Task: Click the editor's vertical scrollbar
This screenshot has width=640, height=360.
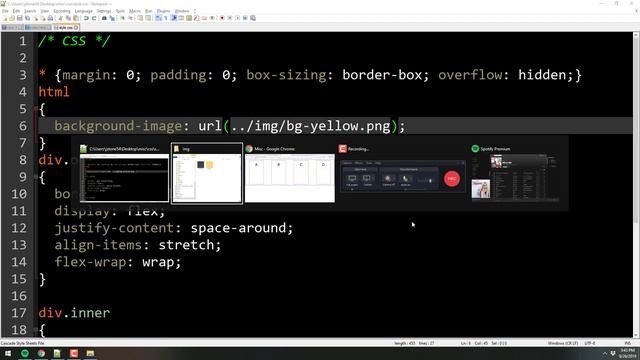Action: point(636,184)
